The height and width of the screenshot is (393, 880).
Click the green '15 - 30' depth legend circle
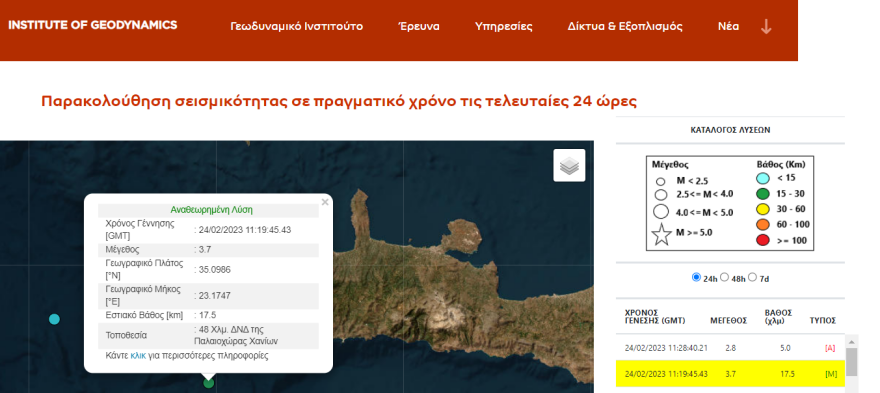pyautogui.click(x=763, y=194)
